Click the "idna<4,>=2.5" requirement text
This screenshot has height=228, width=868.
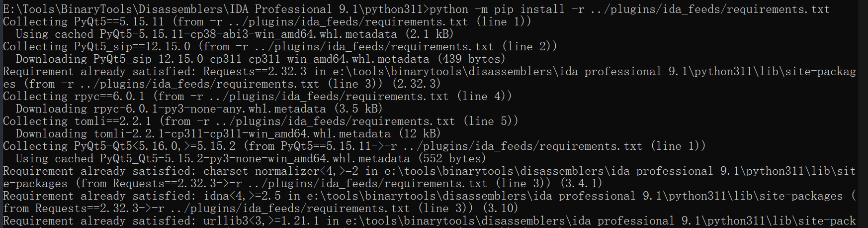242,196
